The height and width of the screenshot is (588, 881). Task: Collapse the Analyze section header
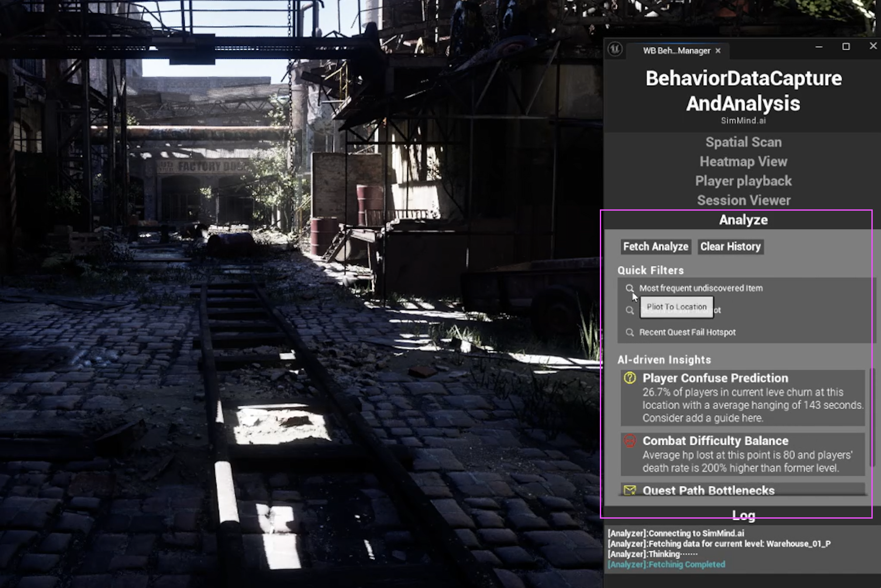click(743, 220)
